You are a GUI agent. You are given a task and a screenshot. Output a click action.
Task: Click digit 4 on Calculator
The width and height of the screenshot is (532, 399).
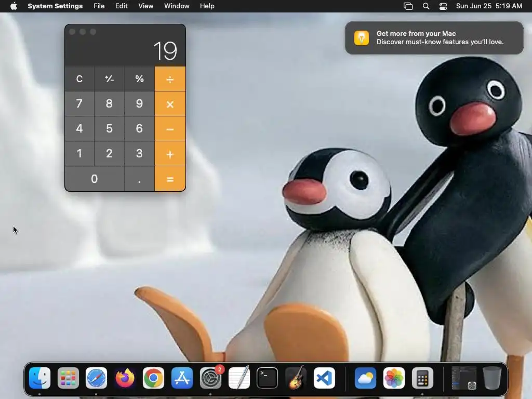(79, 129)
